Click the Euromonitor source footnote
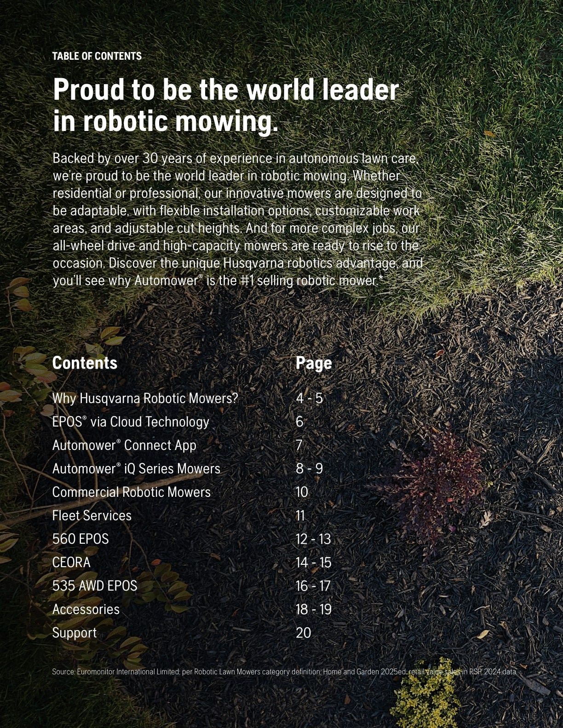The image size is (563, 728). tap(285, 671)
